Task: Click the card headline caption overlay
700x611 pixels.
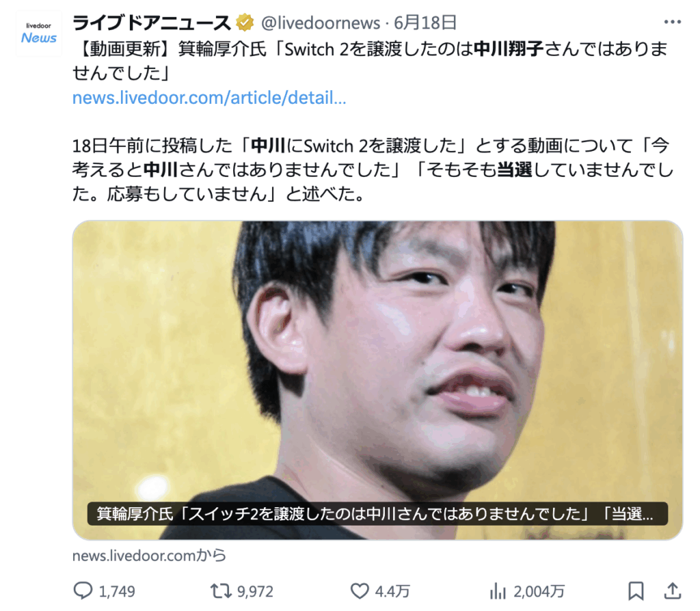Action: click(377, 514)
